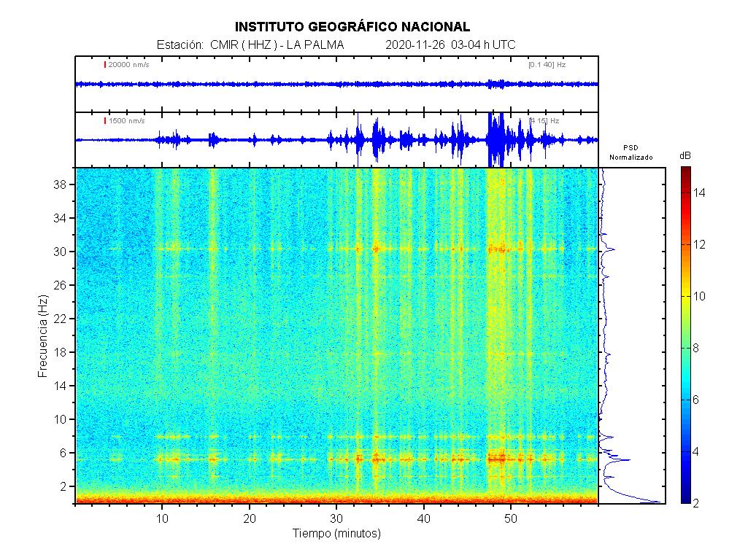Viewport: 748px width, 560px height.
Task: Click the 2 Hz tick on frequency axis
Action: pyautogui.click(x=64, y=486)
